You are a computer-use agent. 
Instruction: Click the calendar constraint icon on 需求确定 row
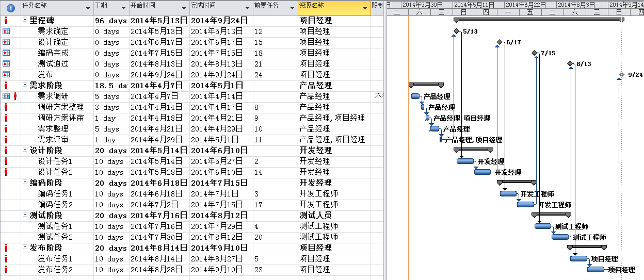[x=6, y=31]
